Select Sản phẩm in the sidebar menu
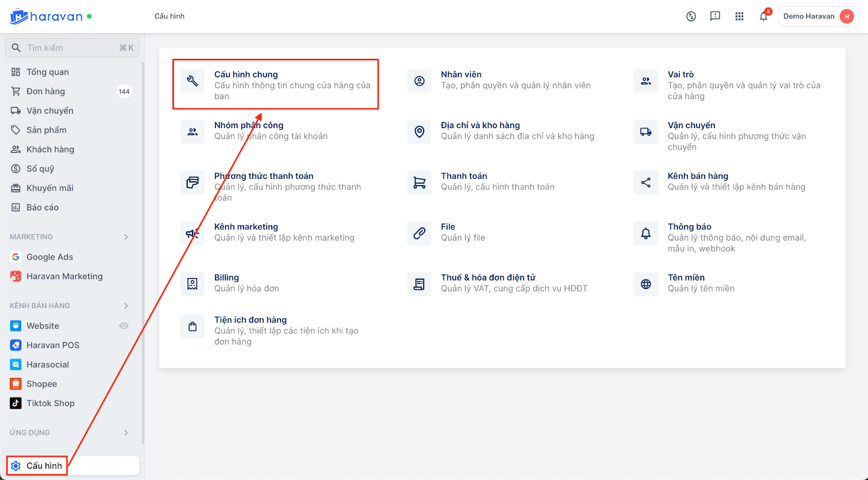The image size is (868, 480). [x=47, y=130]
